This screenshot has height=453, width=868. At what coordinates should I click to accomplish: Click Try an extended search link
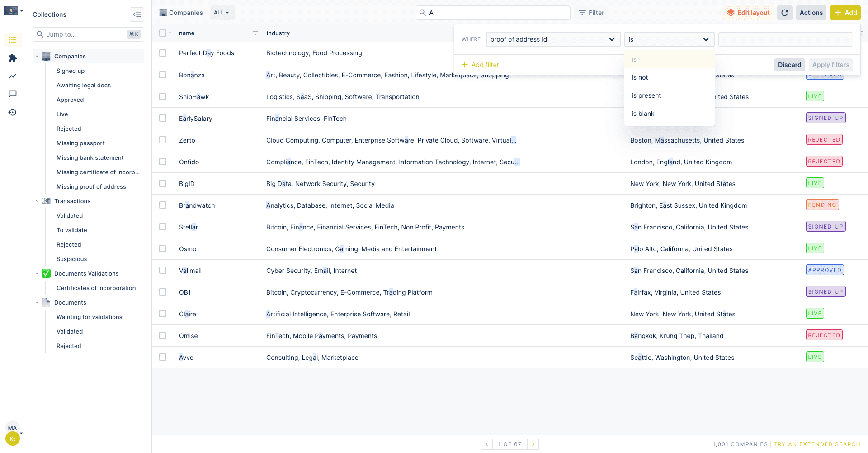817,444
